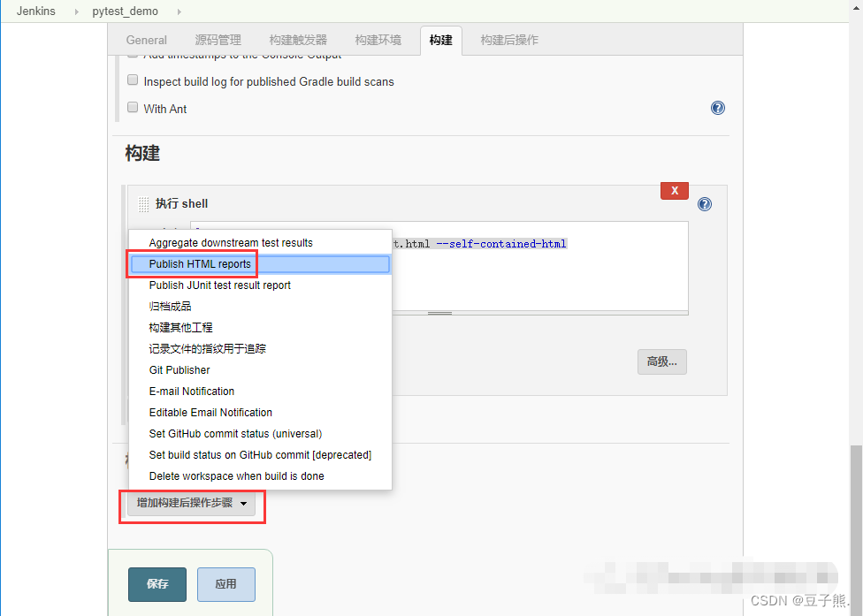Select Set build status on GitHub commit
Image resolution: width=863 pixels, height=616 pixels.
tap(260, 455)
